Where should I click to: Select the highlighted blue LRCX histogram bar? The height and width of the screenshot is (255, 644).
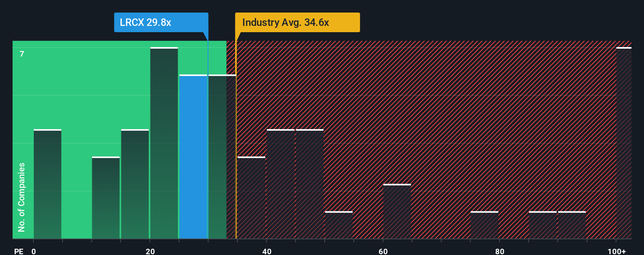(193, 157)
